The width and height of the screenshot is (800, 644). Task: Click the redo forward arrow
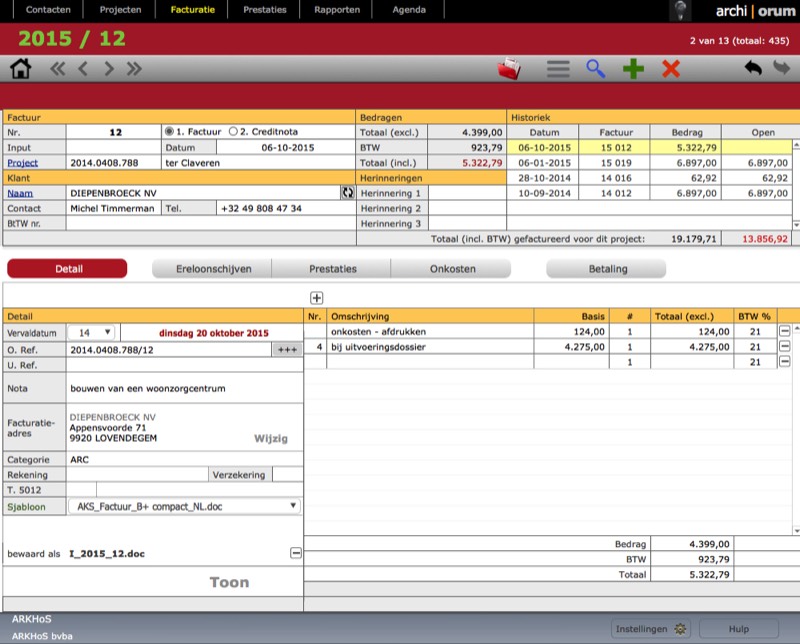[x=781, y=67]
